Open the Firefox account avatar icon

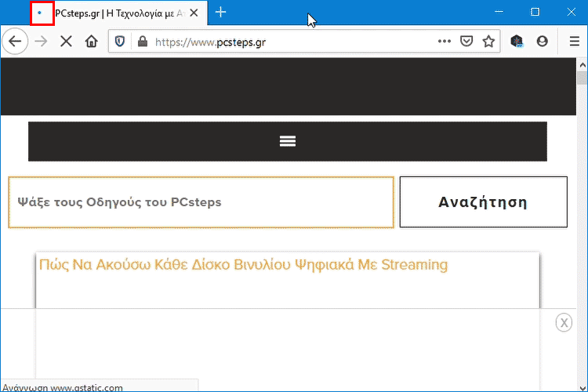pos(542,42)
